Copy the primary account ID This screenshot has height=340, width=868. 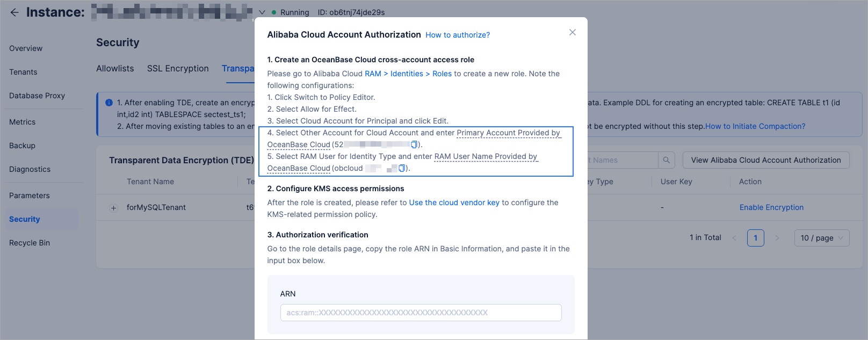pos(414,144)
